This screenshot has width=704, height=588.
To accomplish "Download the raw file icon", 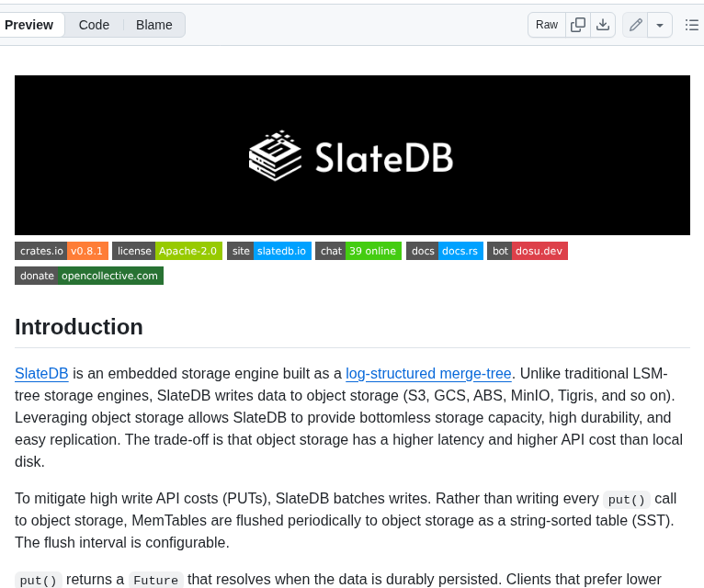I will point(603,25).
